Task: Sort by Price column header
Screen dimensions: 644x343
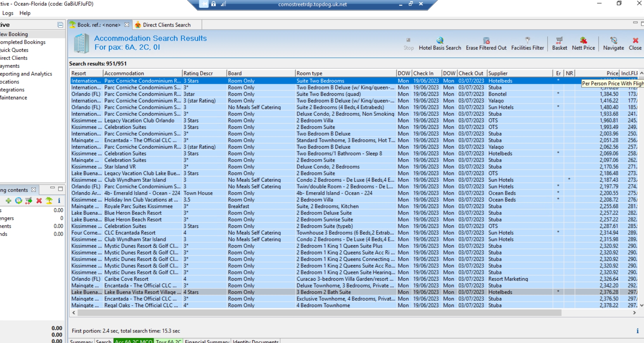Action: (597, 73)
